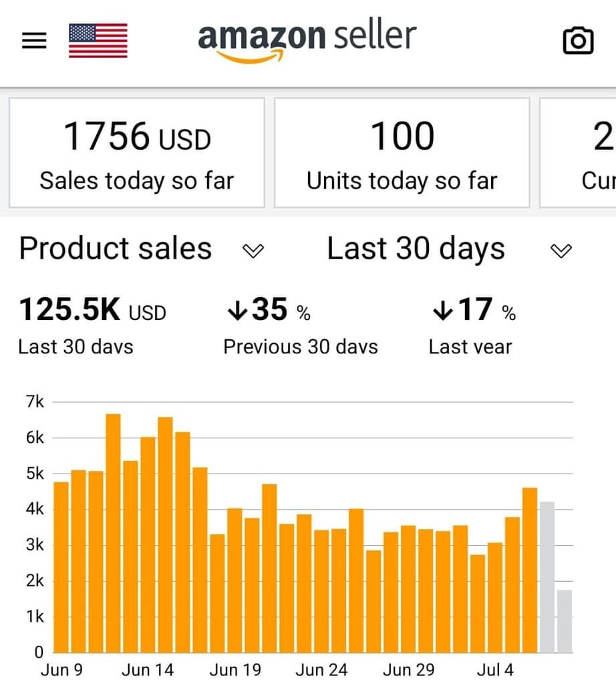
Task: Open the Units today so far card
Action: (x=402, y=153)
